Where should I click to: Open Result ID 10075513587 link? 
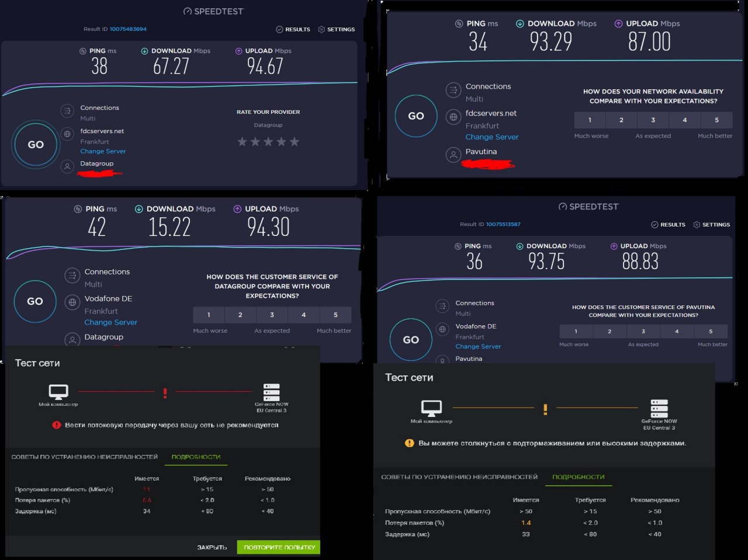[x=503, y=224]
